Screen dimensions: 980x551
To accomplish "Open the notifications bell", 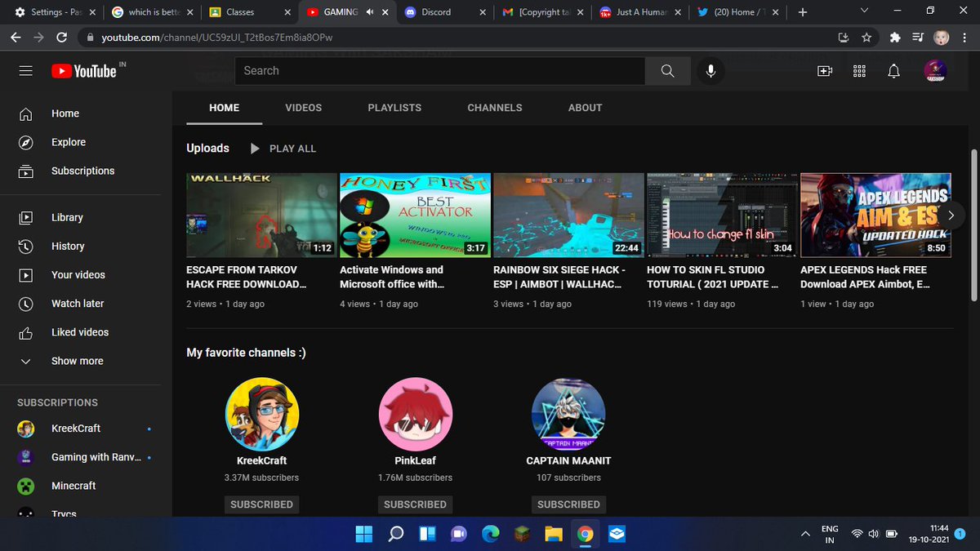I will 894,71.
